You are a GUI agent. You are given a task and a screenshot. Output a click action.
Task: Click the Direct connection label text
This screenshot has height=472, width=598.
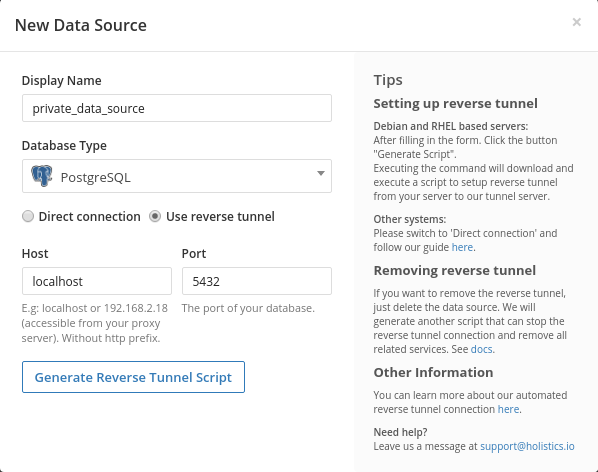coord(90,217)
